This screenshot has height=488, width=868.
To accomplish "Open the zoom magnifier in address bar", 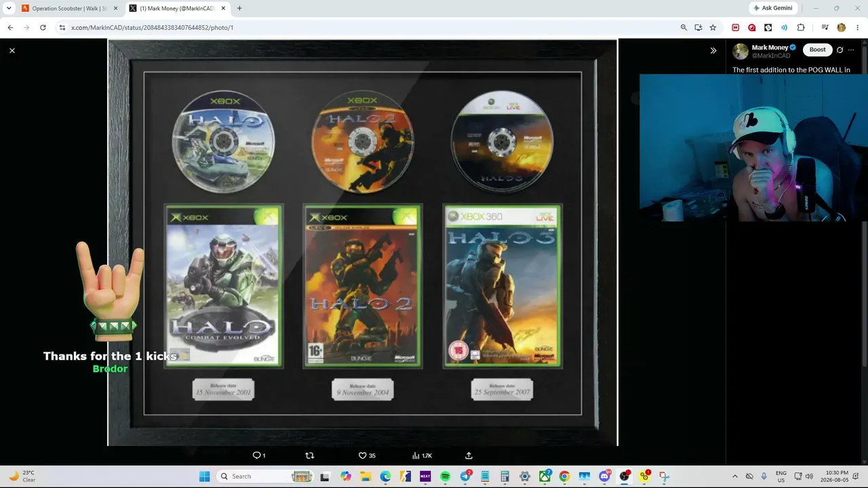I will click(684, 28).
